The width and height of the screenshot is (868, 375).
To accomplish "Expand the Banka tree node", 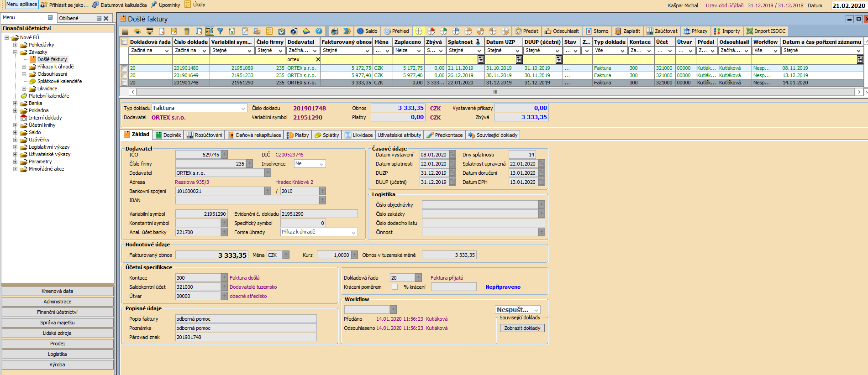I will tap(15, 103).
